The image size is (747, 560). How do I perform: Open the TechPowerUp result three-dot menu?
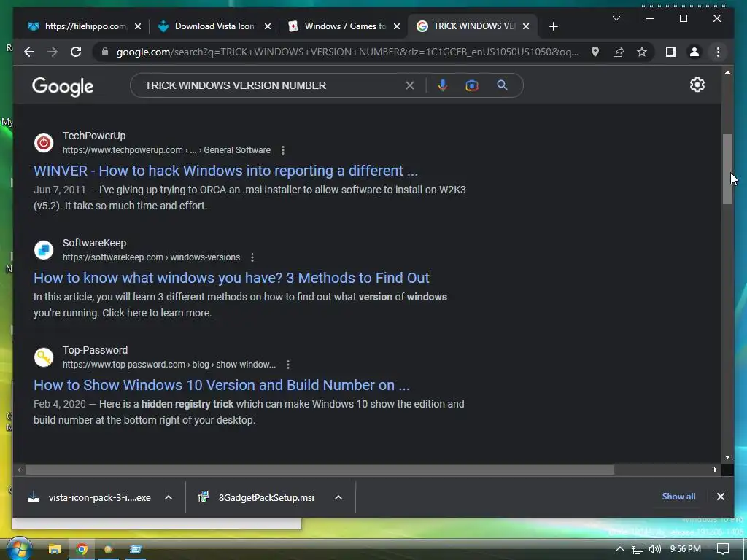click(x=283, y=150)
